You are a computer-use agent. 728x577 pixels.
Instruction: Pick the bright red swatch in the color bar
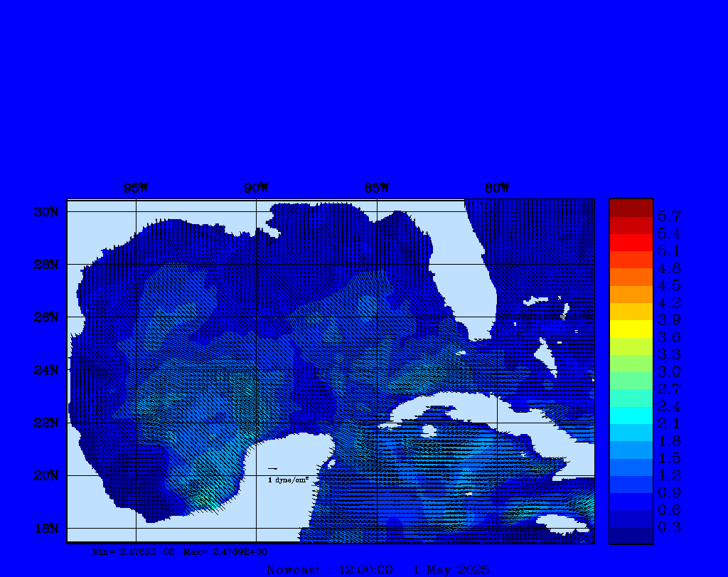[x=631, y=243]
